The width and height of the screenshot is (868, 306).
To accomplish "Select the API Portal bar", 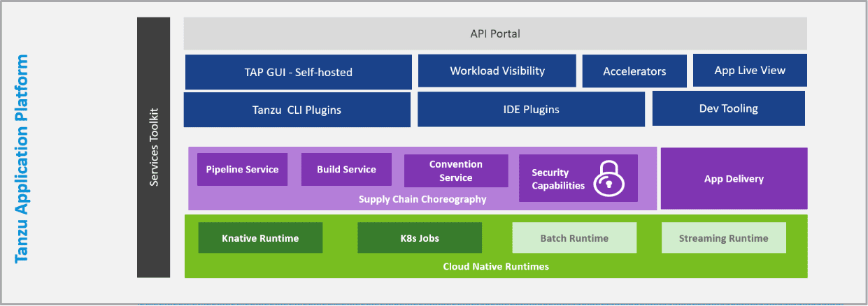I will coord(495,34).
